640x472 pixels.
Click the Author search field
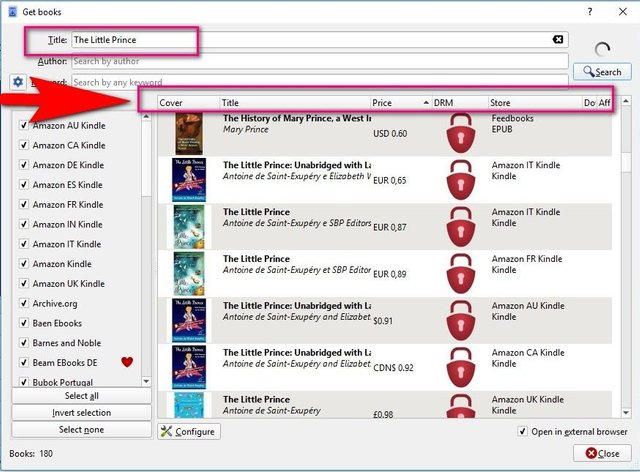point(320,61)
